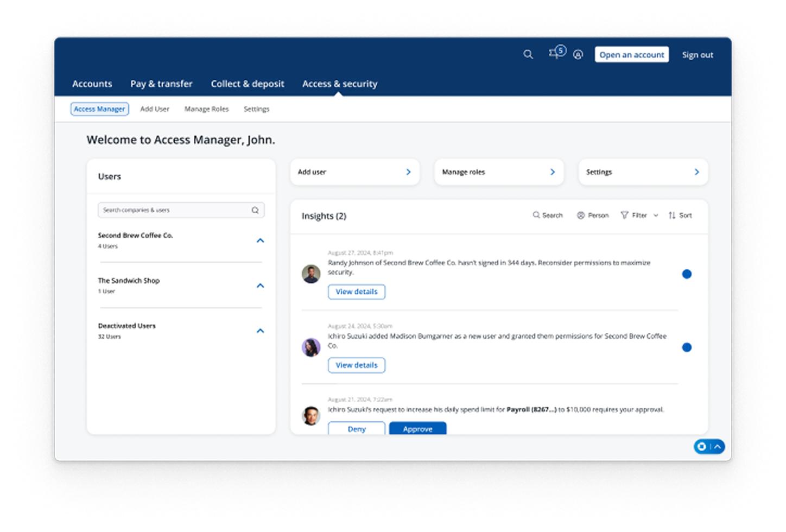Approve Ichiro Suzuki's spend limit request
Screen dimensions: 786x532
417,428
